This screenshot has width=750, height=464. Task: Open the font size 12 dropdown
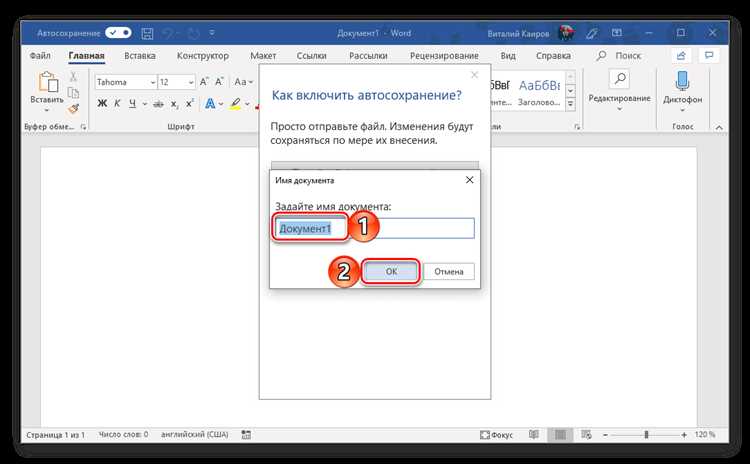click(x=176, y=82)
